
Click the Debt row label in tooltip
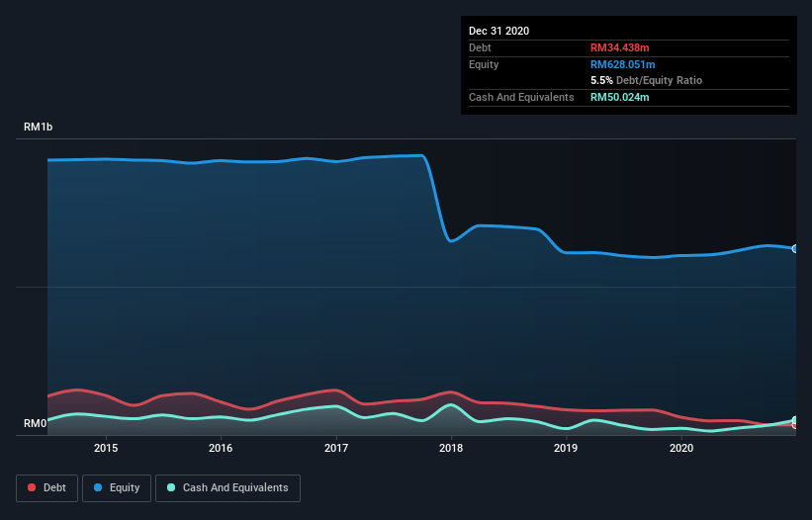click(480, 47)
